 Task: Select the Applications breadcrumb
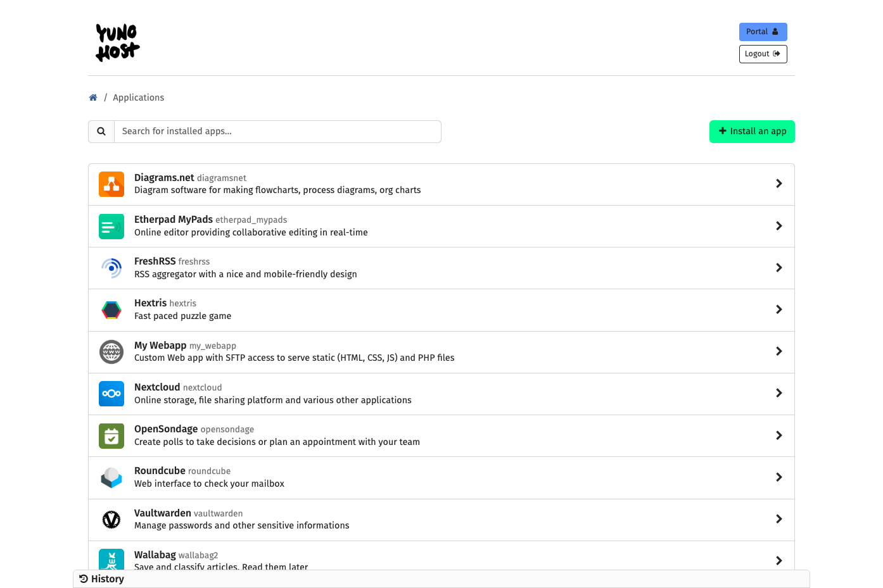tap(138, 97)
